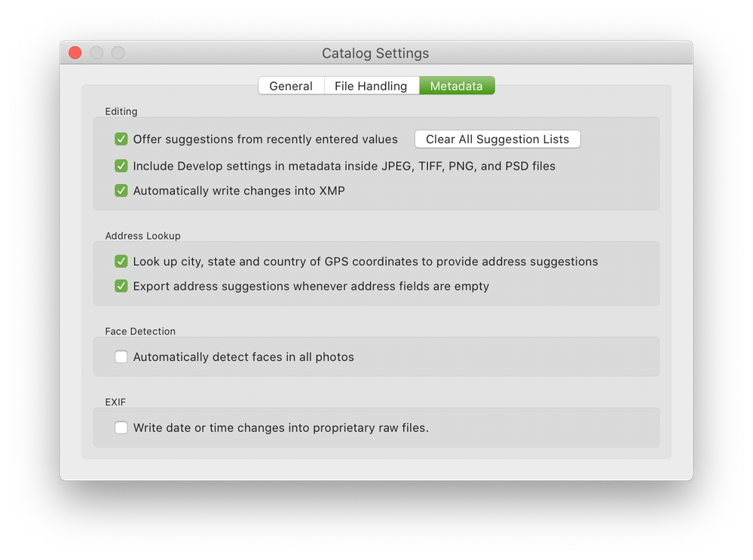
Task: Close the Catalog Settings window
Action: pos(75,53)
